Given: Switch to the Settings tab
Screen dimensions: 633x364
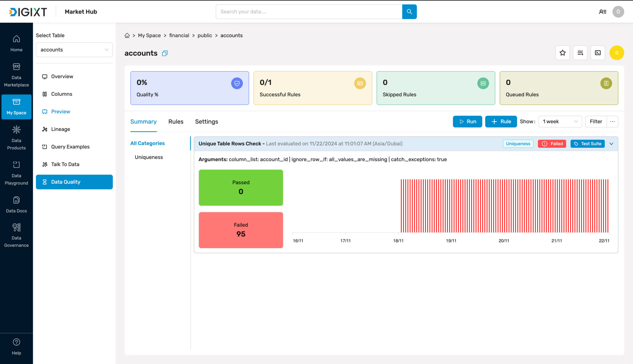Looking at the screenshot, I should coord(206,122).
